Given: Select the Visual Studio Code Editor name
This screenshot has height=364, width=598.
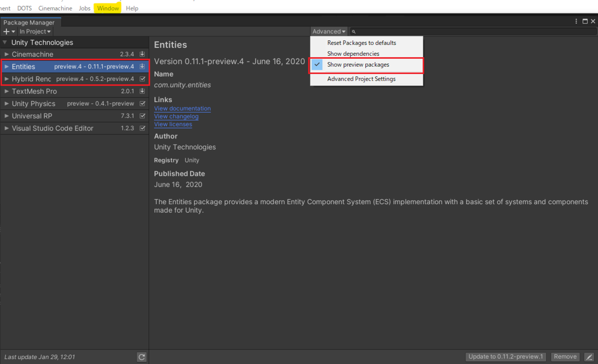Looking at the screenshot, I should point(52,128).
